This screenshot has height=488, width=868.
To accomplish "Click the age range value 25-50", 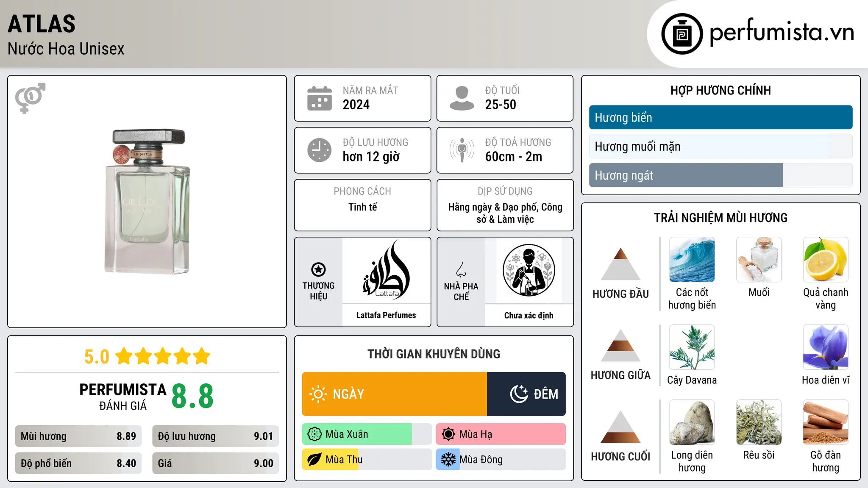I will [x=501, y=105].
